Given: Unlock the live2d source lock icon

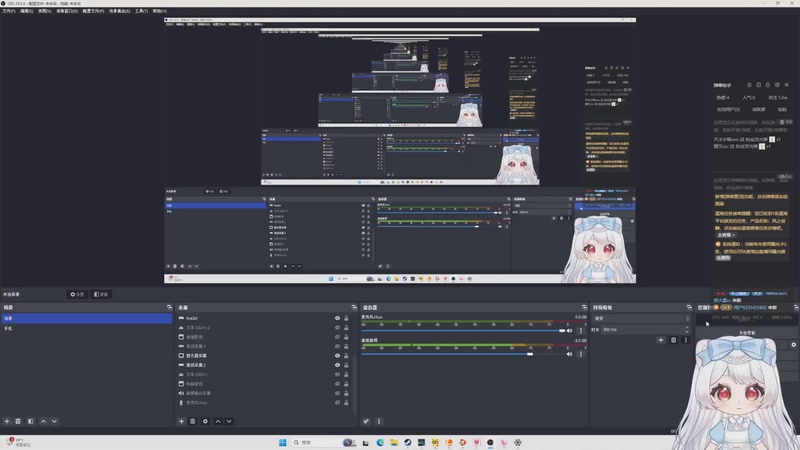Looking at the screenshot, I should [346, 318].
